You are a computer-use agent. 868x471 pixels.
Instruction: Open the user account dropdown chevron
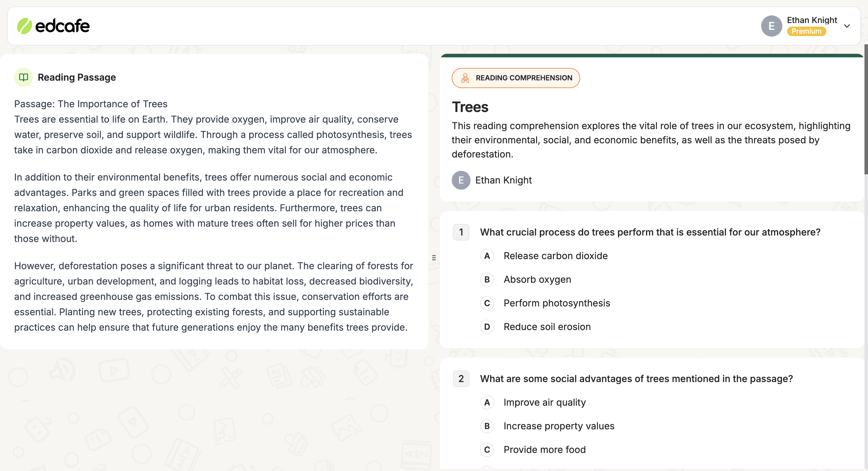847,26
